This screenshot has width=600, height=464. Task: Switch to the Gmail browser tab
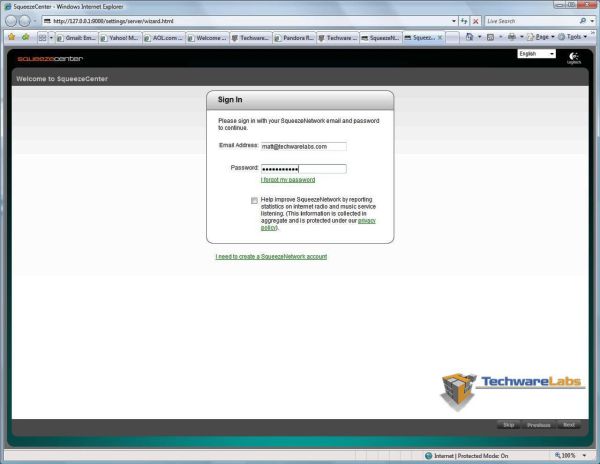[x=80, y=37]
